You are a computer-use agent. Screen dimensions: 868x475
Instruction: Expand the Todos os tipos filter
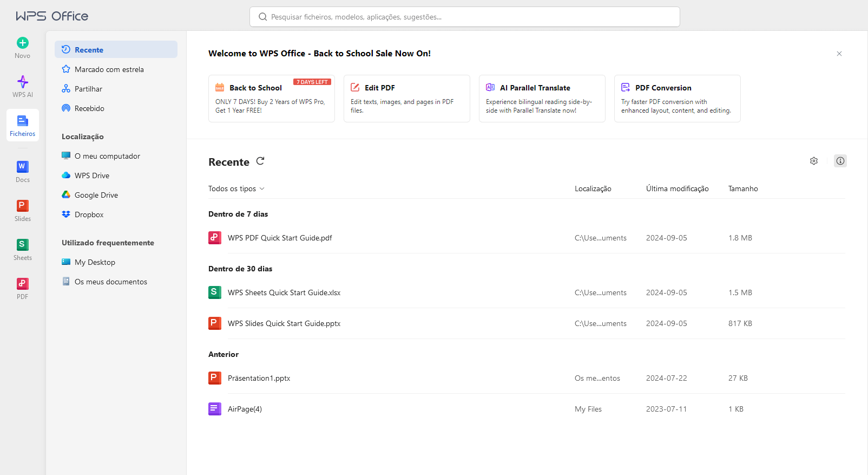tap(236, 188)
